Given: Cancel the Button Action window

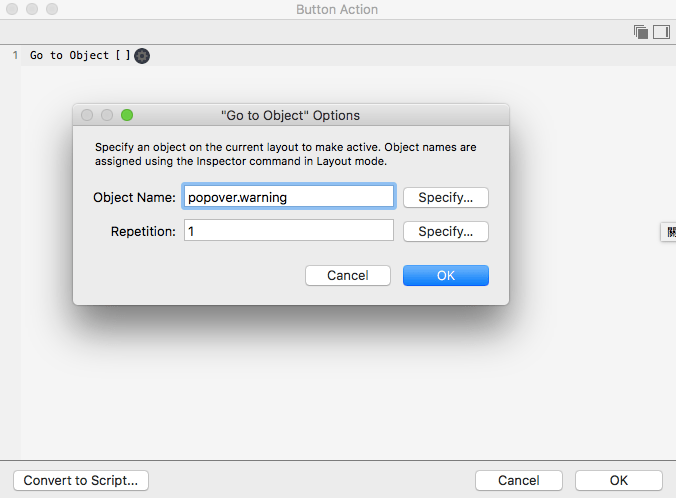Looking at the screenshot, I should [518, 480].
